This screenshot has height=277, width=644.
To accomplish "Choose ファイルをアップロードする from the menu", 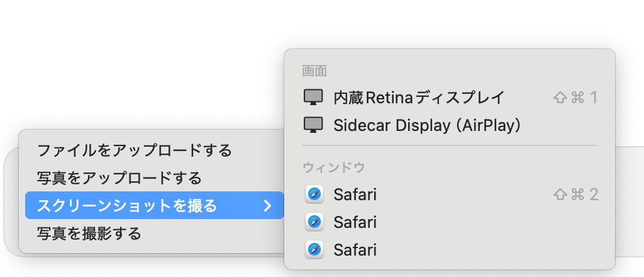I will pyautogui.click(x=135, y=150).
